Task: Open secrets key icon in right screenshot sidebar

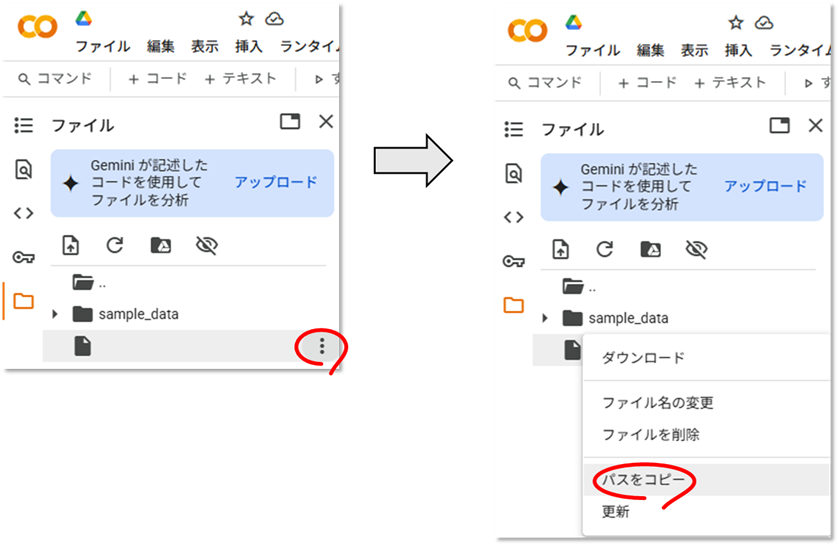Action: (514, 261)
